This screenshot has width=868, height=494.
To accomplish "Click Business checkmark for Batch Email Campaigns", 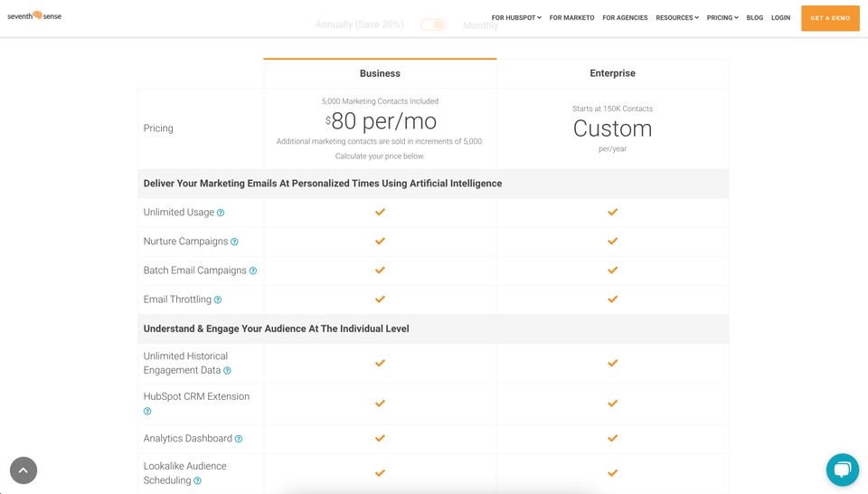I will [x=380, y=271].
